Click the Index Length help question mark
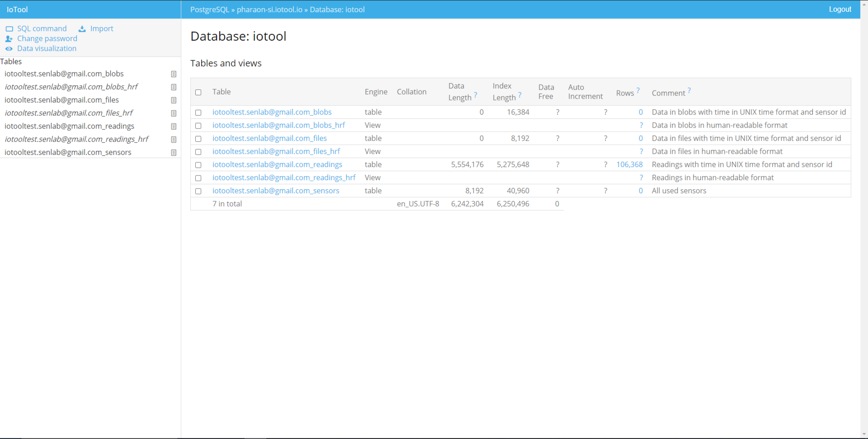The image size is (868, 439). click(520, 95)
